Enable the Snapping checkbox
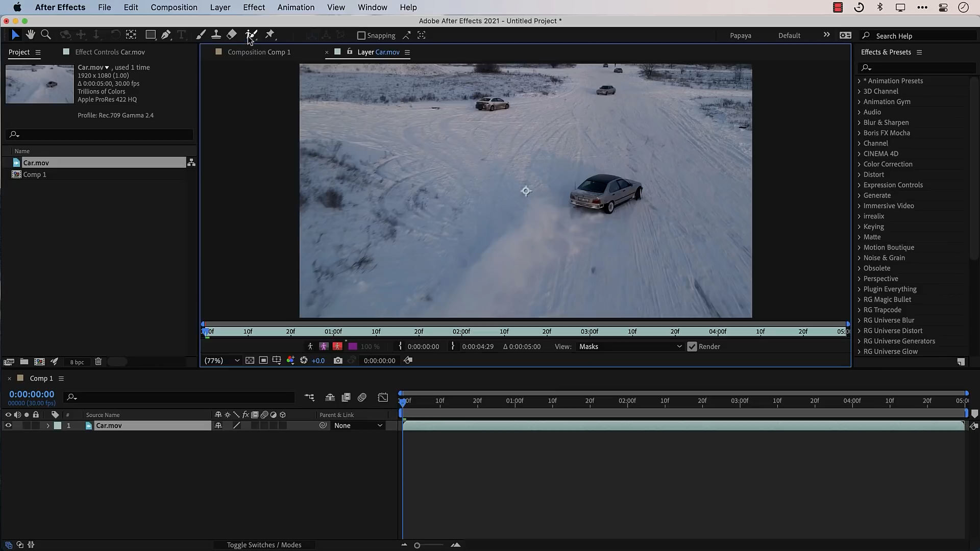 tap(361, 36)
